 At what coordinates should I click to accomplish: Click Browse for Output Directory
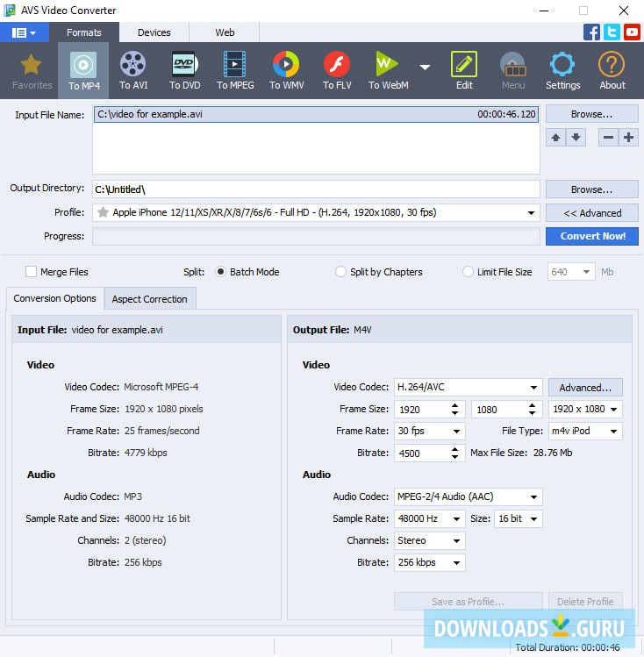pos(591,189)
